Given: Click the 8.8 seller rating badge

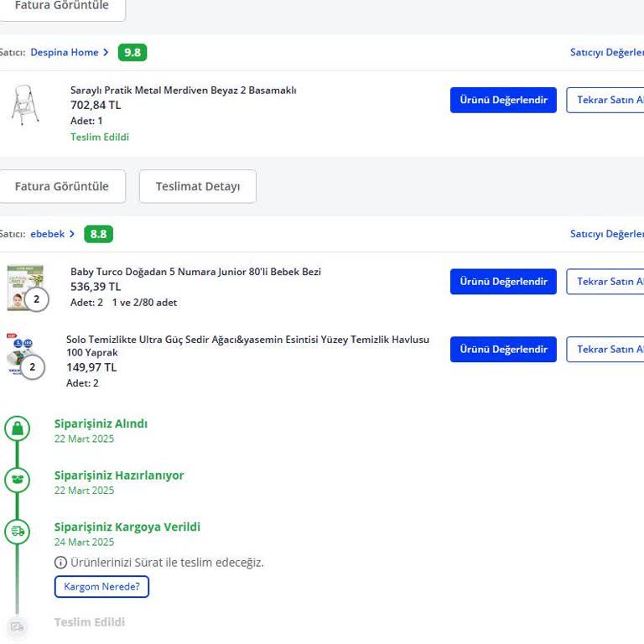Looking at the screenshot, I should click(98, 234).
